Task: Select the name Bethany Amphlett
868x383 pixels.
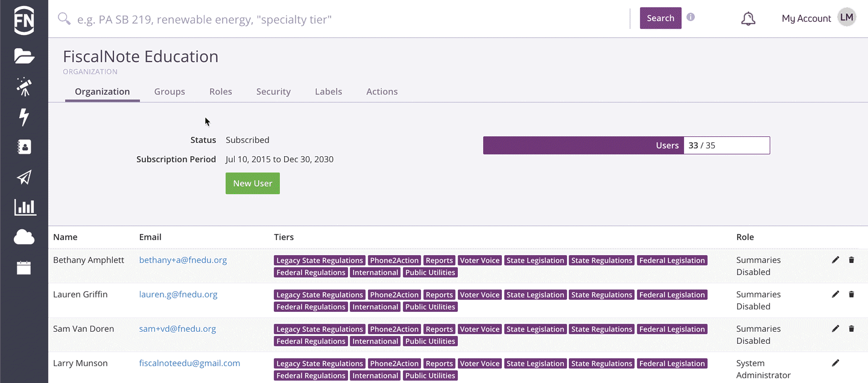Action: tap(89, 260)
